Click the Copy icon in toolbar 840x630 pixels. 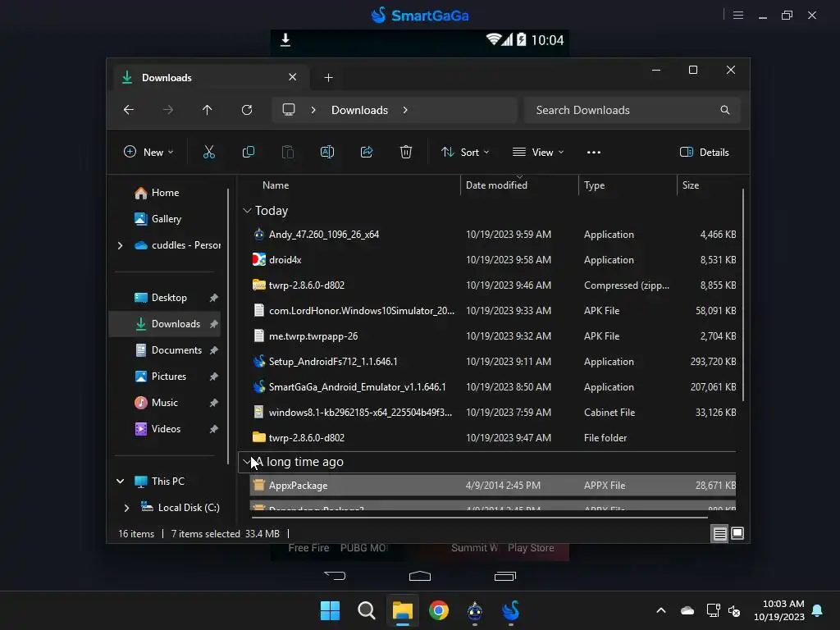pyautogui.click(x=249, y=152)
